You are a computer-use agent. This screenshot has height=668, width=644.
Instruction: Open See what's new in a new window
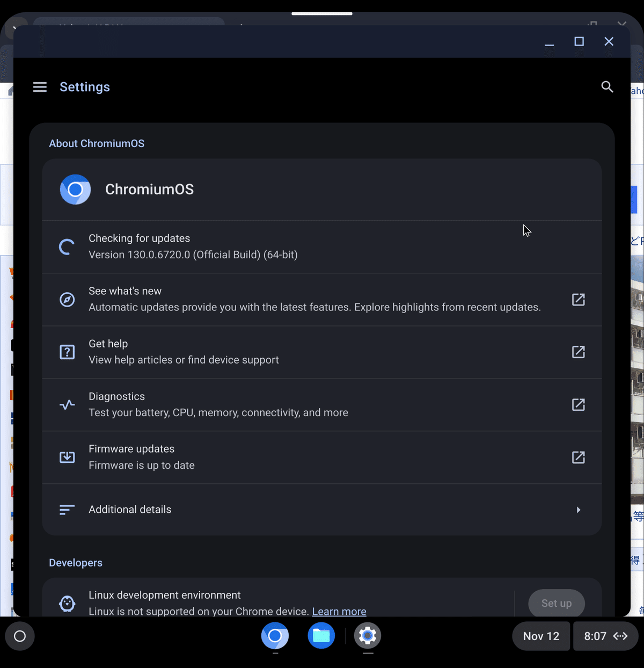tap(578, 300)
